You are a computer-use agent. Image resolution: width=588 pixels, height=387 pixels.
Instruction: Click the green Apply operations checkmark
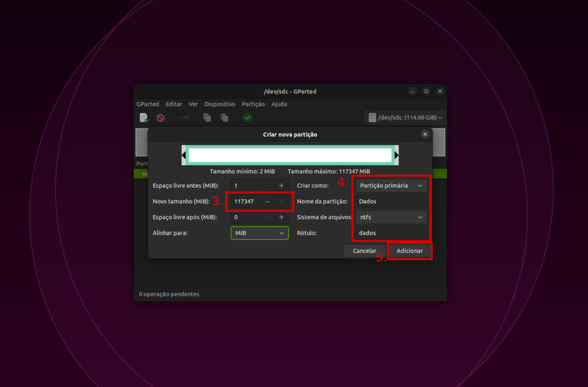[247, 118]
